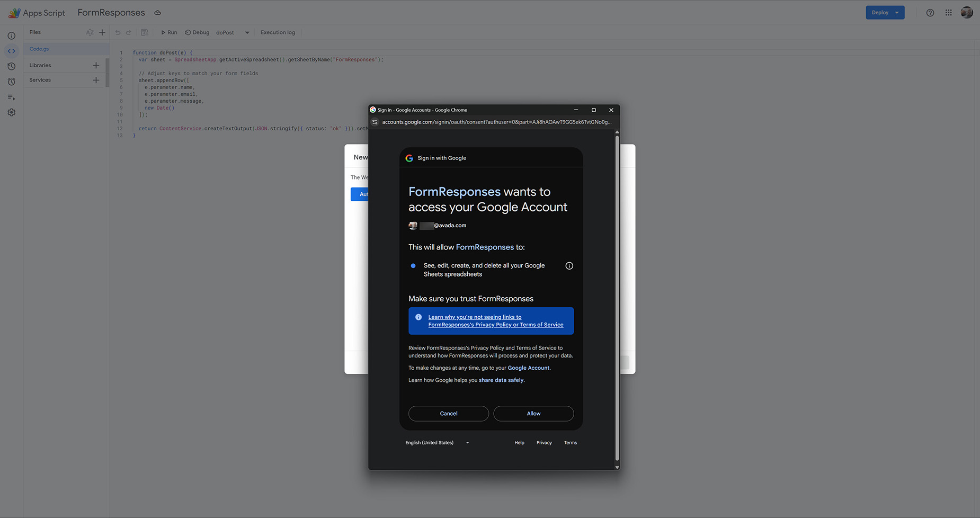Open the Triggers clock icon in sidebar
Viewport: 980px width, 518px height.
12,82
